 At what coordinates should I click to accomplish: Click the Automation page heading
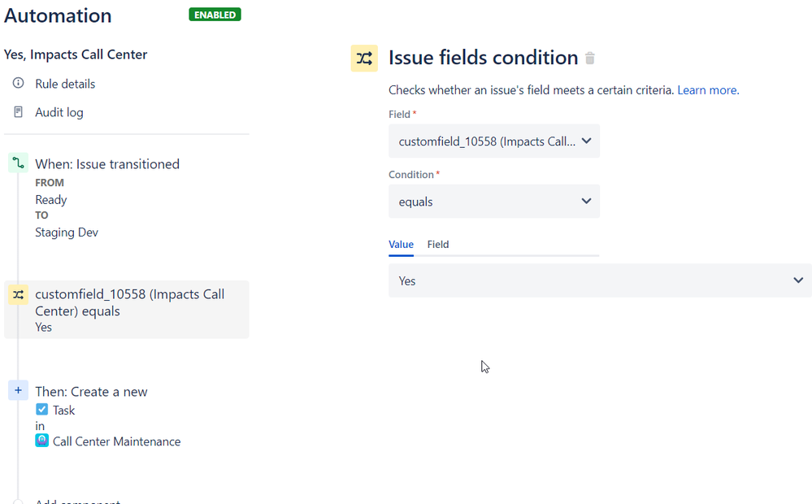pyautogui.click(x=58, y=15)
